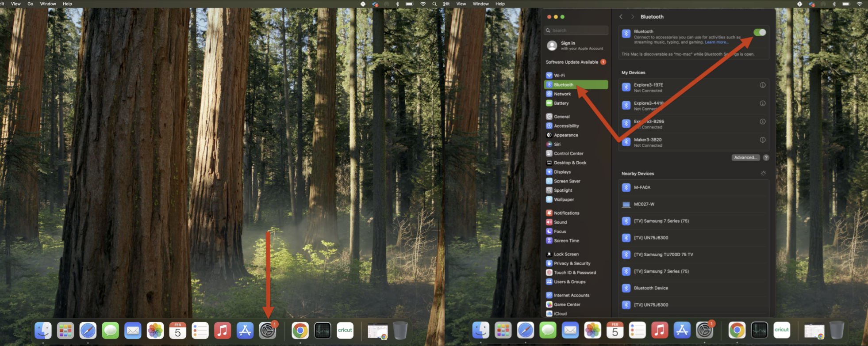Go forward using the right chevron
Screen dimensions: 868x346
[x=633, y=17]
